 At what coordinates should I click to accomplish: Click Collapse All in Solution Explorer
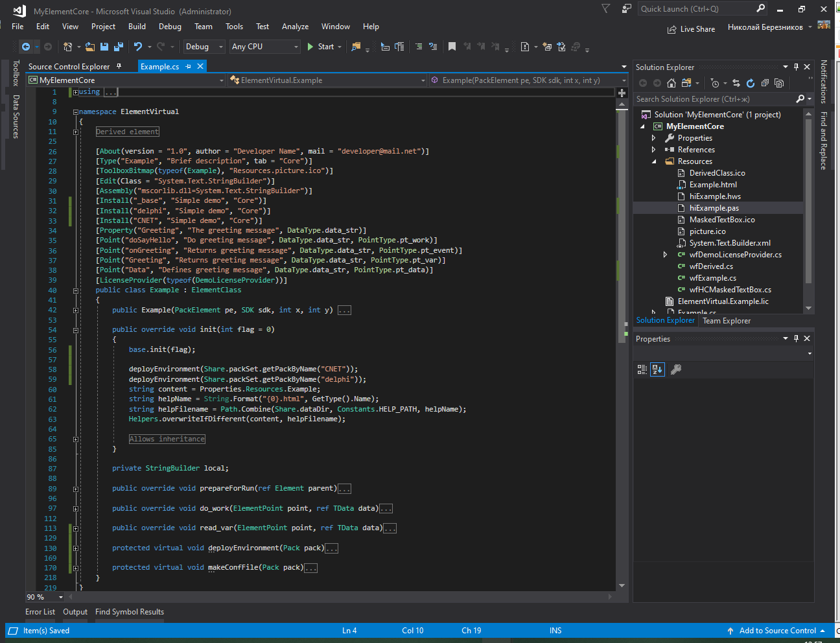click(x=765, y=83)
